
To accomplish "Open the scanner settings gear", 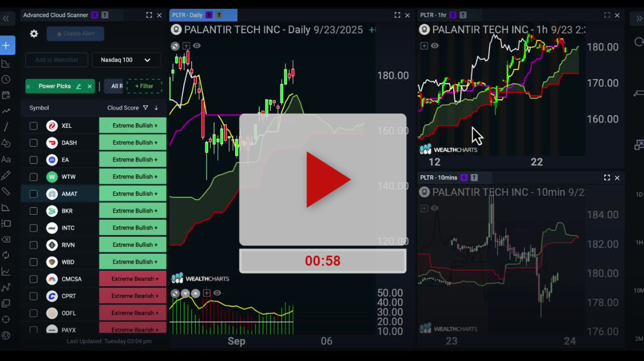I will coord(34,34).
